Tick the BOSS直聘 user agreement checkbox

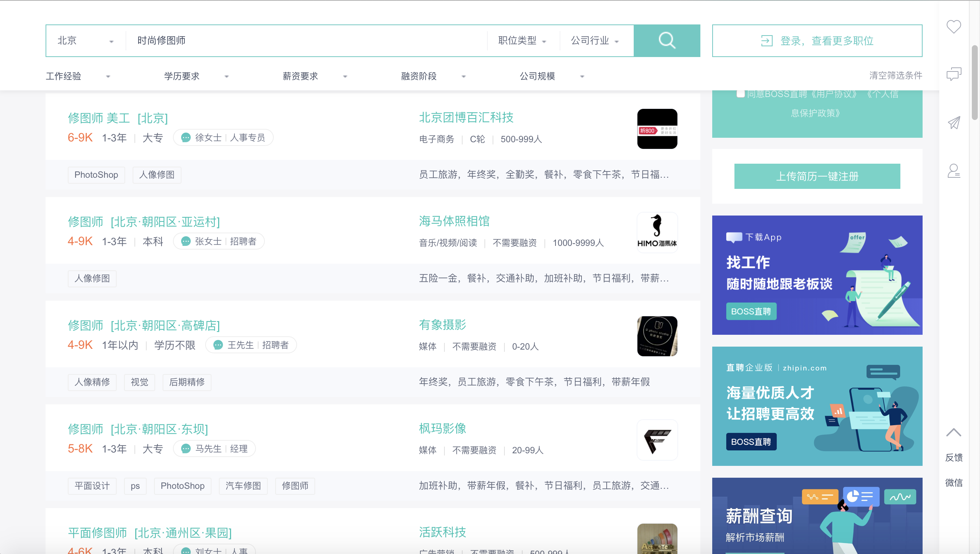coord(740,94)
